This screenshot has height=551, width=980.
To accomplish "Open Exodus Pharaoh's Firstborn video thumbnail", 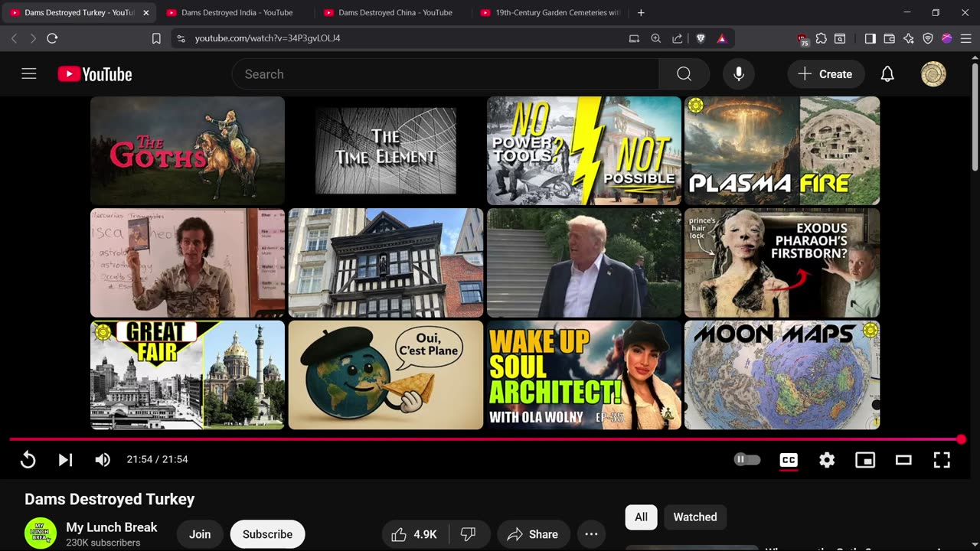I will tap(782, 262).
